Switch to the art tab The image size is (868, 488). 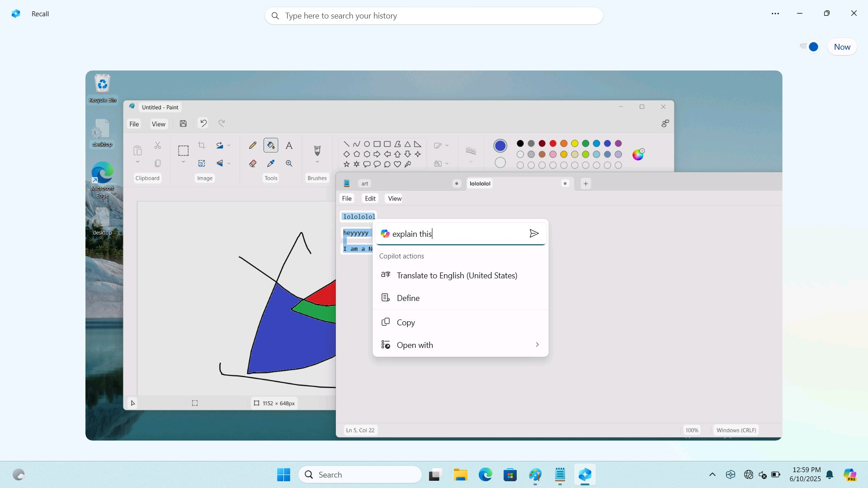(365, 184)
